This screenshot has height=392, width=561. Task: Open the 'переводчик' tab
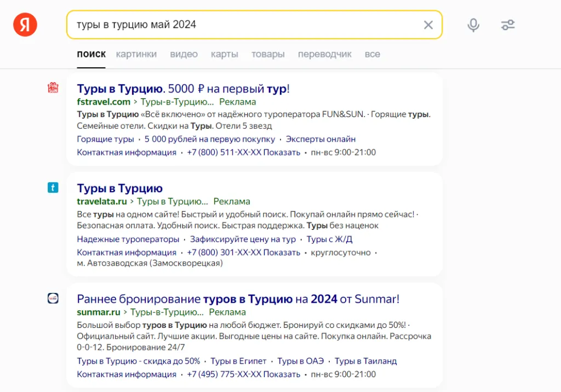(324, 54)
